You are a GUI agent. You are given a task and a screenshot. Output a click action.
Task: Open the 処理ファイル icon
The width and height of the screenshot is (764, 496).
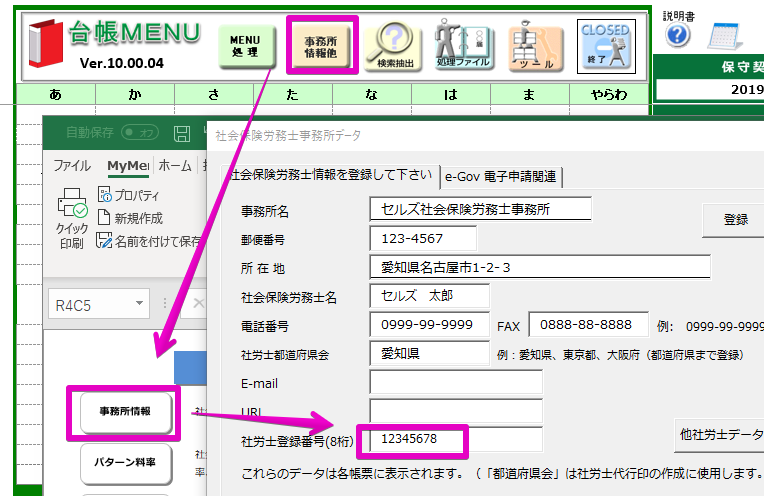tap(463, 45)
